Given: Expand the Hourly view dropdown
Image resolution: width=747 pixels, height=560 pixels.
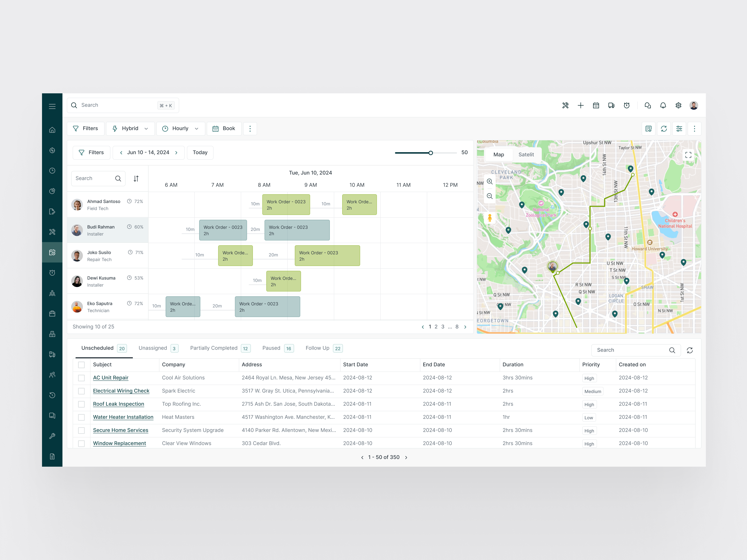Looking at the screenshot, I should 181,128.
